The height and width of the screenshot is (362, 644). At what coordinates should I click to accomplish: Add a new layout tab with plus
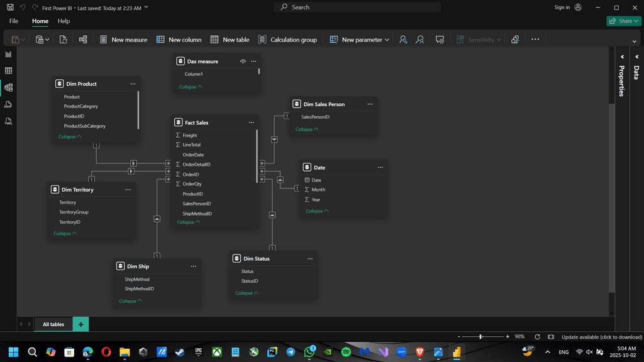[x=80, y=324]
